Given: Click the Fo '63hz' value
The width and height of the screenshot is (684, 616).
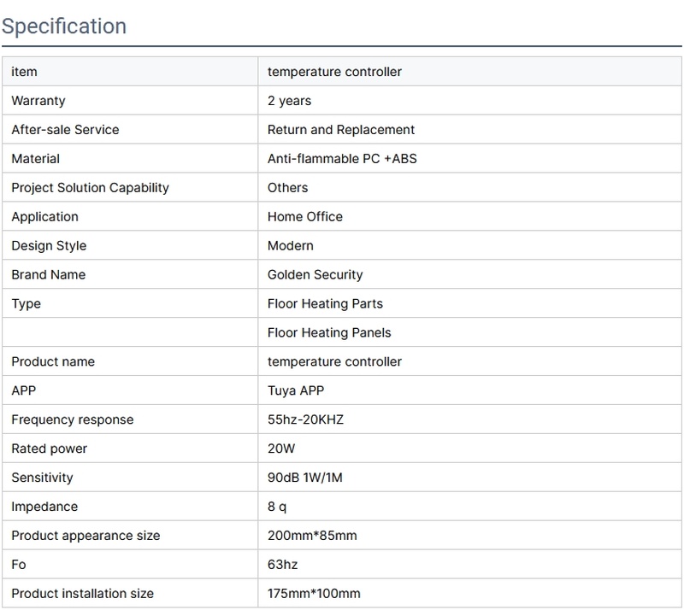Looking at the screenshot, I should (x=283, y=566).
